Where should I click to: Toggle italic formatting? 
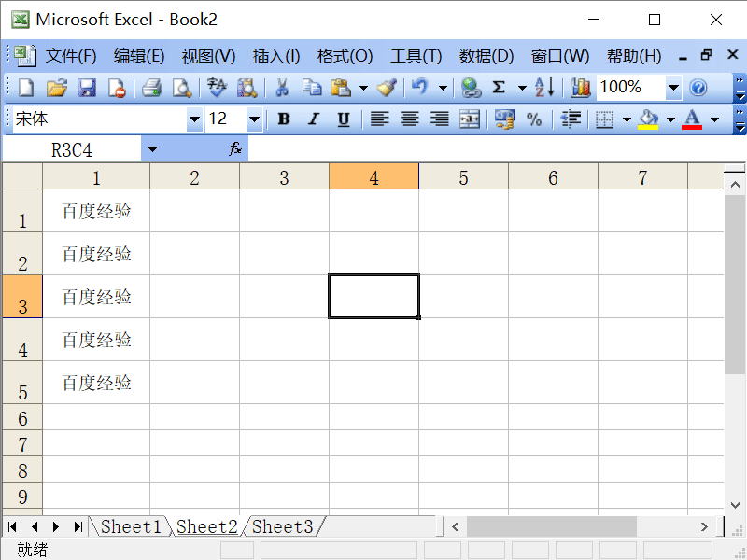click(314, 119)
